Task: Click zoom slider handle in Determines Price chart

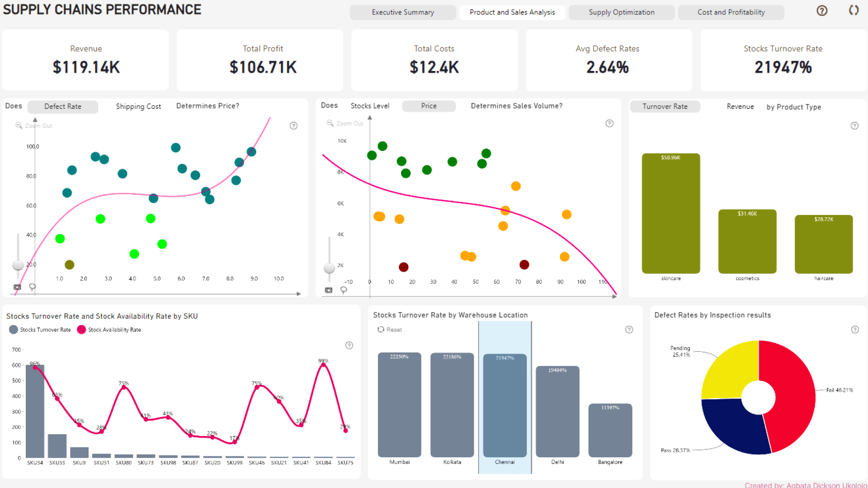Action: (x=18, y=265)
